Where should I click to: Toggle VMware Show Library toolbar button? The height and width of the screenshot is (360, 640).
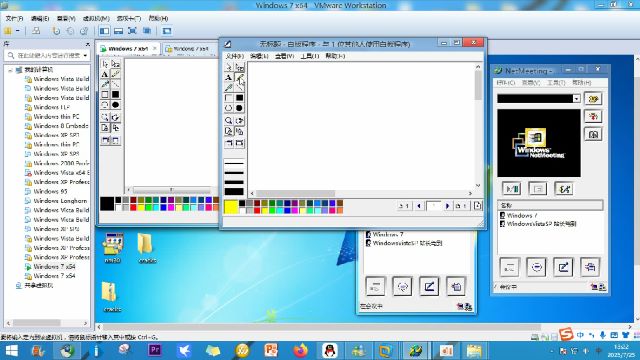pyautogui.click(x=104, y=31)
